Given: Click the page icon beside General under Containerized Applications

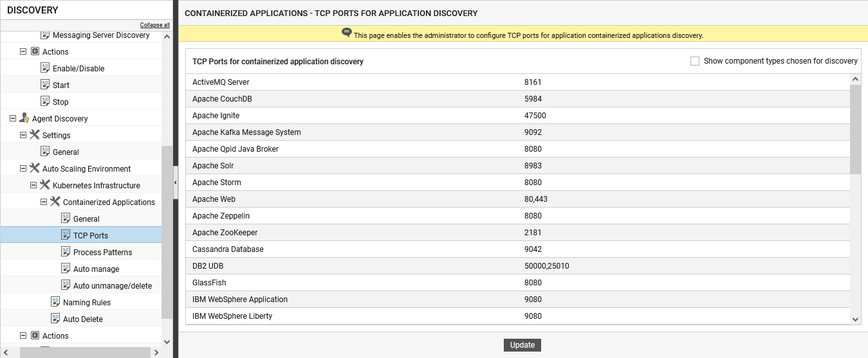Looking at the screenshot, I should coord(66,219).
